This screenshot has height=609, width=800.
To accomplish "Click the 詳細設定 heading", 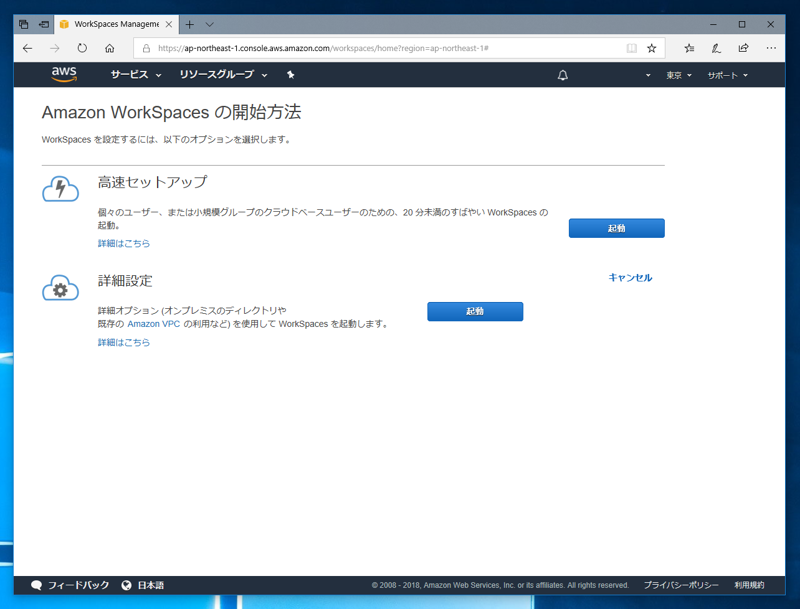I will (125, 281).
